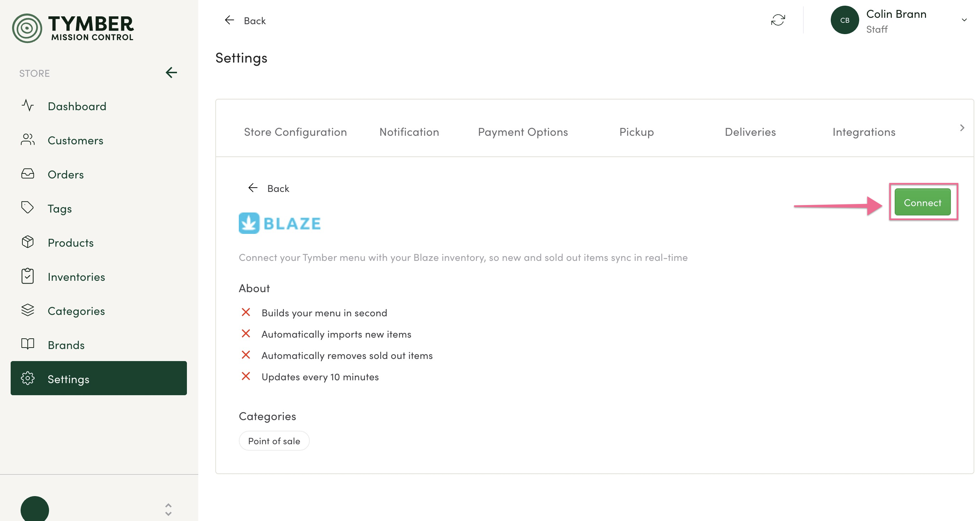980x521 pixels.
Task: Click the Settings page heading
Action: point(241,58)
